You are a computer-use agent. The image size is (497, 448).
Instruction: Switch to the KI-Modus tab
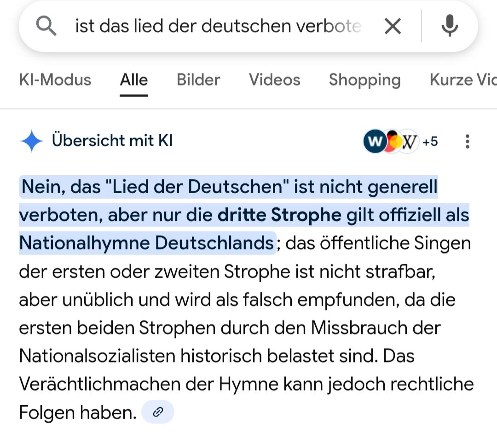pyautogui.click(x=55, y=80)
